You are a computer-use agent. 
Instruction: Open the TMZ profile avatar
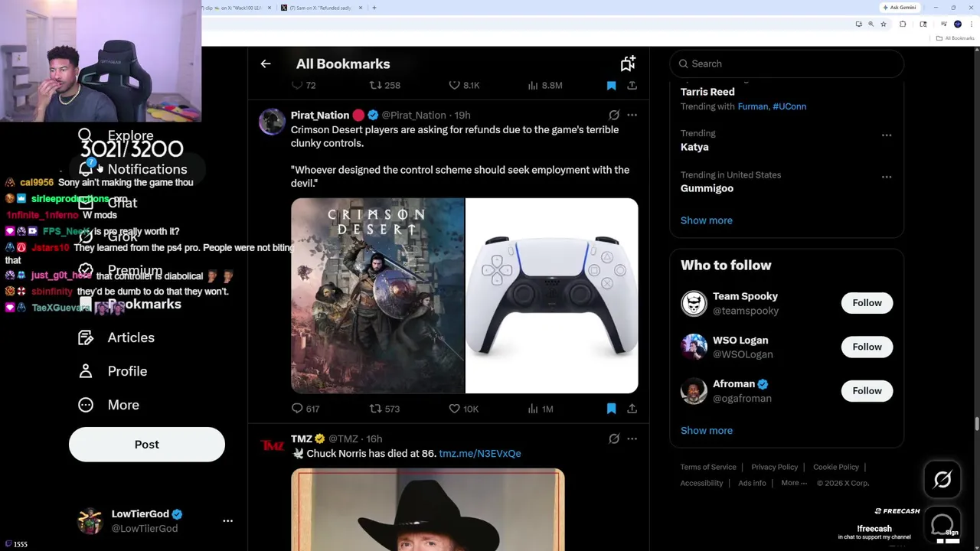(x=272, y=445)
